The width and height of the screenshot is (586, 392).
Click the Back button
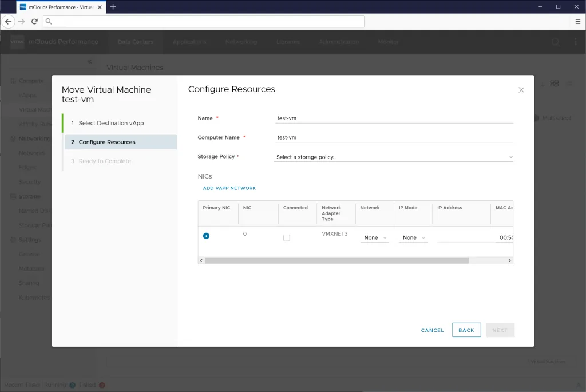[466, 330]
